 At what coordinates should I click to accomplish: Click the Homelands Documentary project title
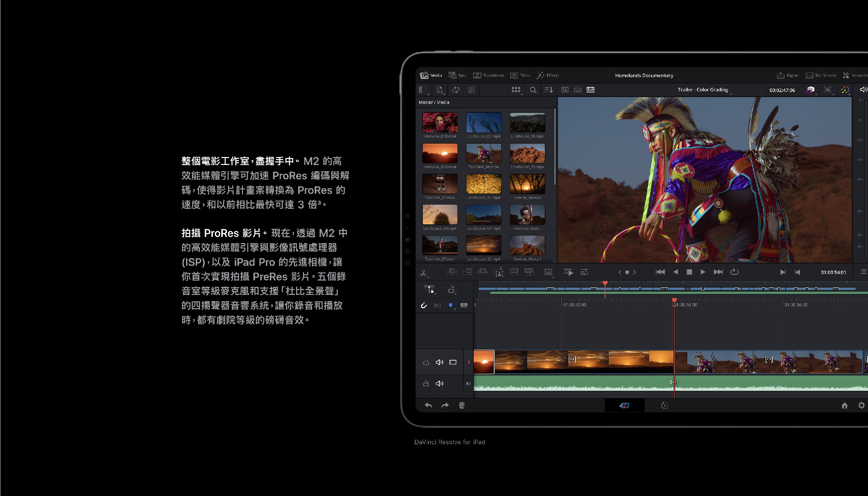pyautogui.click(x=644, y=75)
